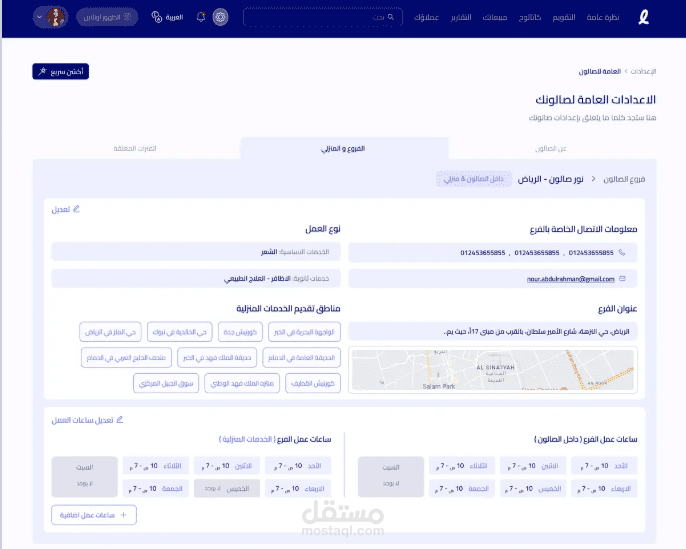This screenshot has height=549, width=686.
Task: Open the notifications bell
Action: coord(201,17)
